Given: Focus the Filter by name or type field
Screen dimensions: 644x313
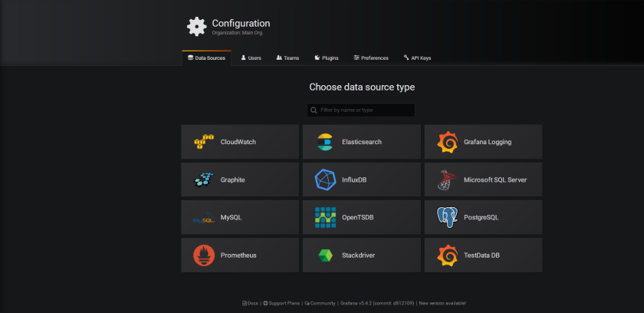Looking at the screenshot, I should click(361, 110).
